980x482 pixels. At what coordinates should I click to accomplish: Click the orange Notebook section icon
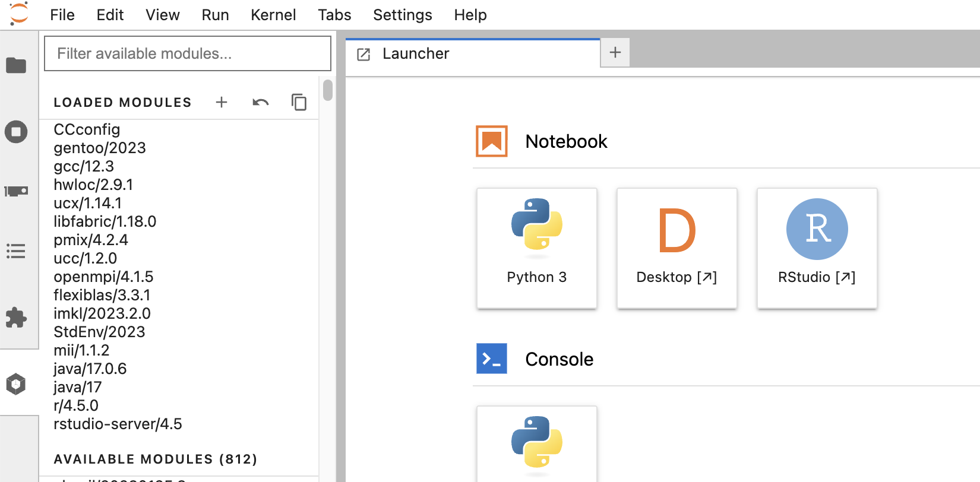click(492, 141)
